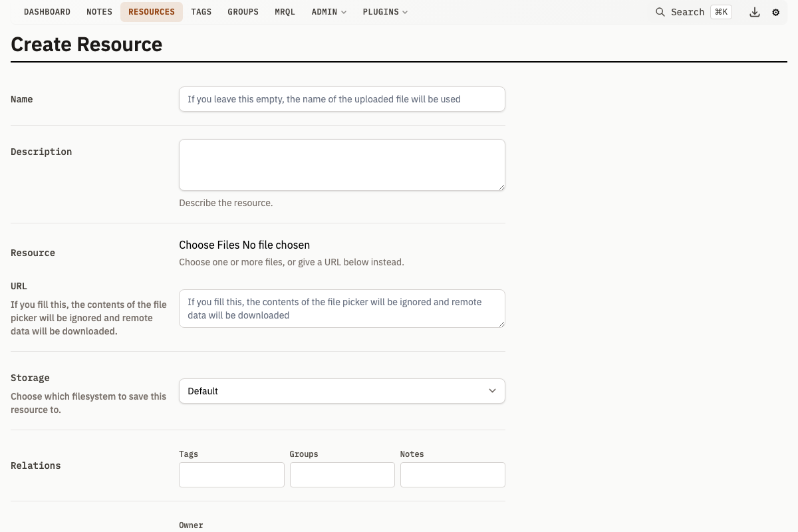798x532 pixels.
Task: Switch to the Groups tab
Action: (243, 12)
